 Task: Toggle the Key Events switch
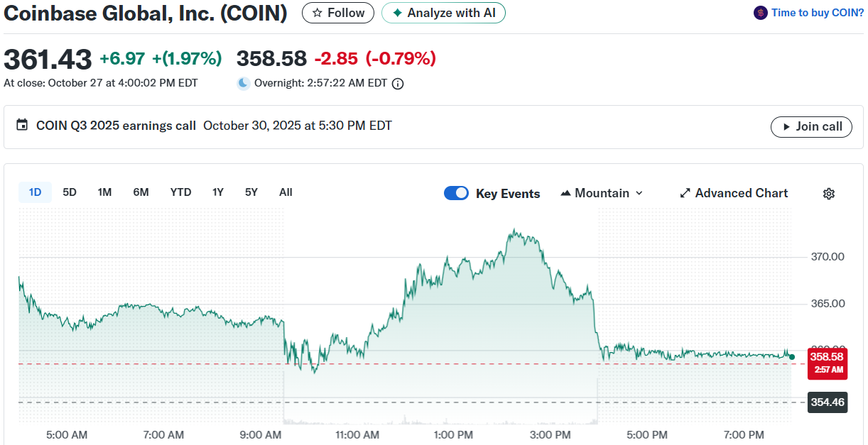(456, 193)
